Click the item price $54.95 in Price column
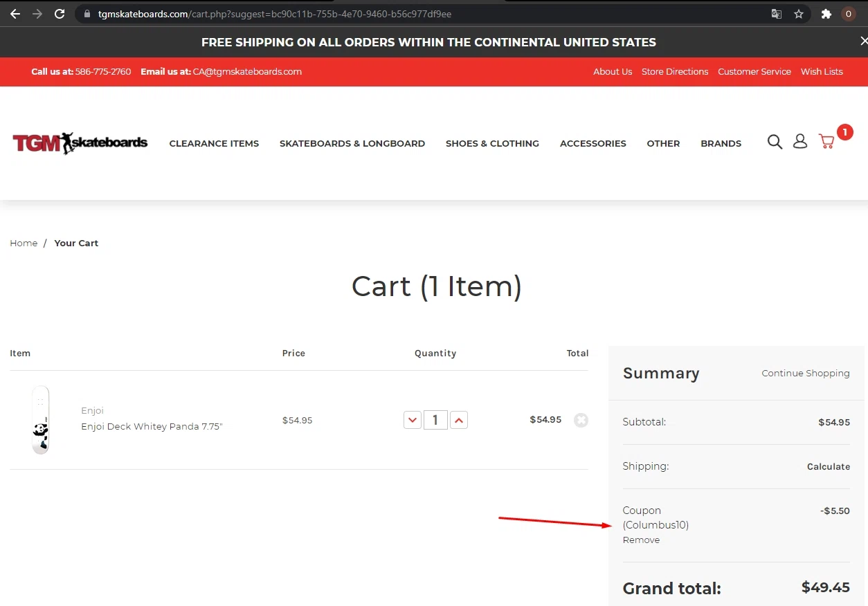The height and width of the screenshot is (606, 868). (297, 420)
